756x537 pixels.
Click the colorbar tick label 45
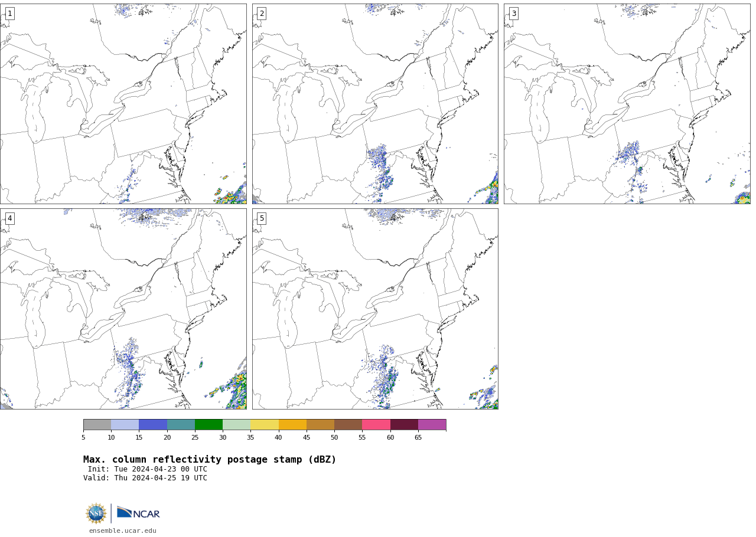(x=307, y=437)
